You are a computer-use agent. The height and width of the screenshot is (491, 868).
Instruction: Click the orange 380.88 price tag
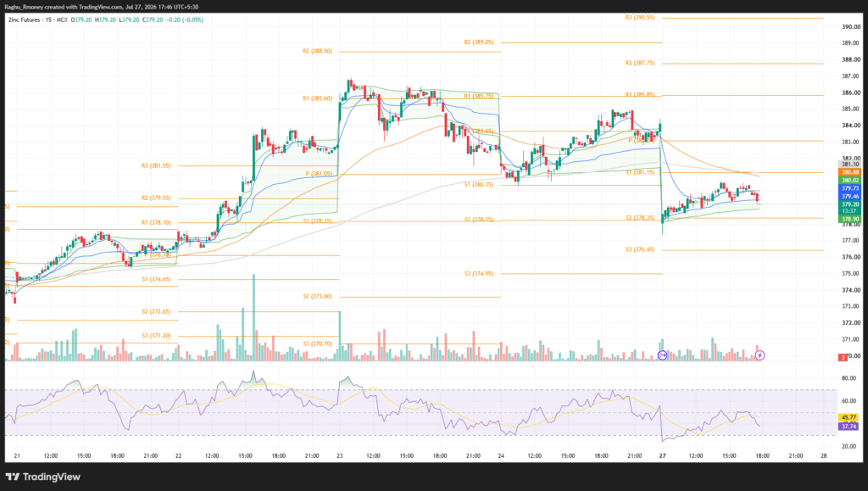[x=849, y=173]
